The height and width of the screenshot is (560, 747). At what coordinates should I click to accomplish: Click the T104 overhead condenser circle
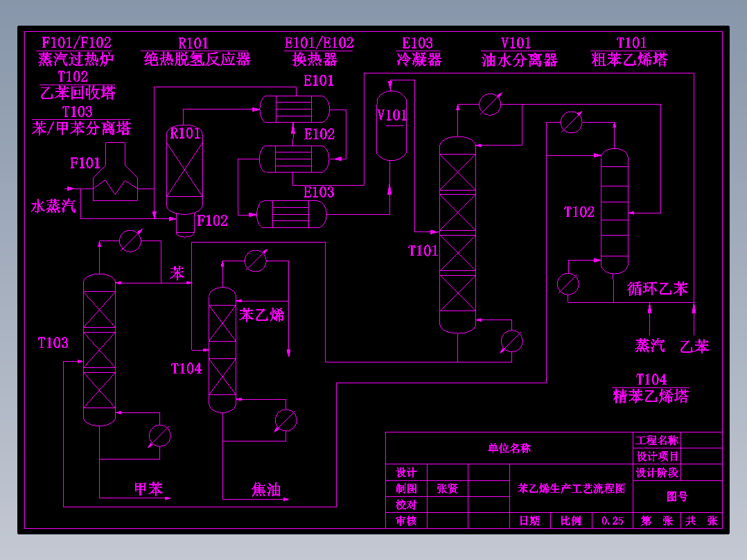point(256,260)
